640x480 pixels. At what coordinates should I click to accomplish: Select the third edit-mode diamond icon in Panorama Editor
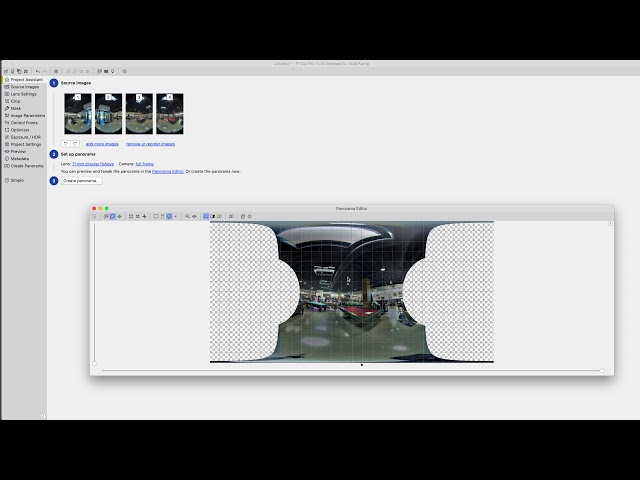click(x=120, y=216)
